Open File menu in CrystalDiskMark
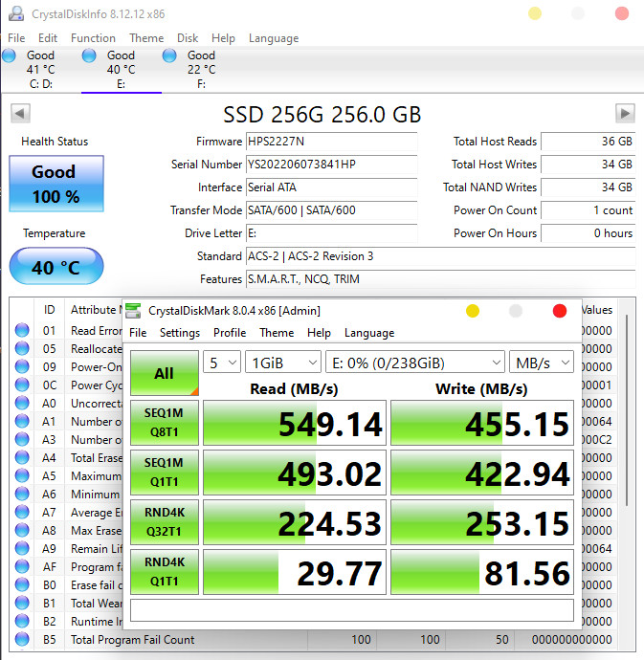This screenshot has width=644, height=660. (x=138, y=333)
